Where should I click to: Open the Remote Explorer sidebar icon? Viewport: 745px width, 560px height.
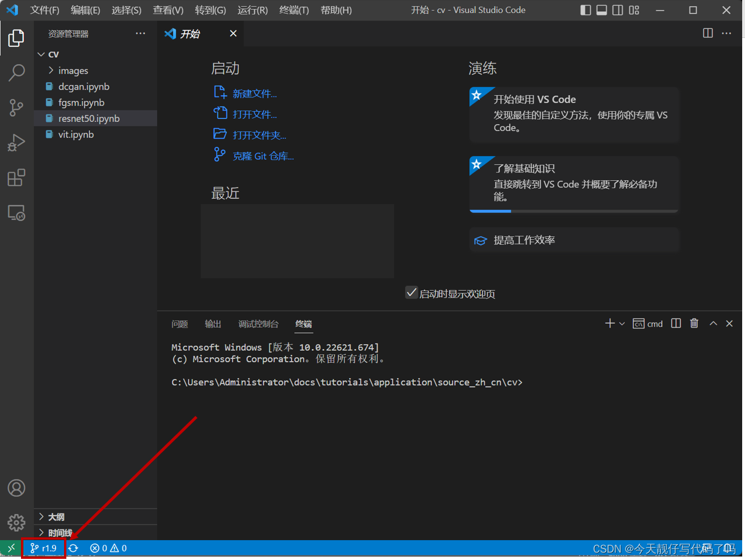tap(16, 213)
